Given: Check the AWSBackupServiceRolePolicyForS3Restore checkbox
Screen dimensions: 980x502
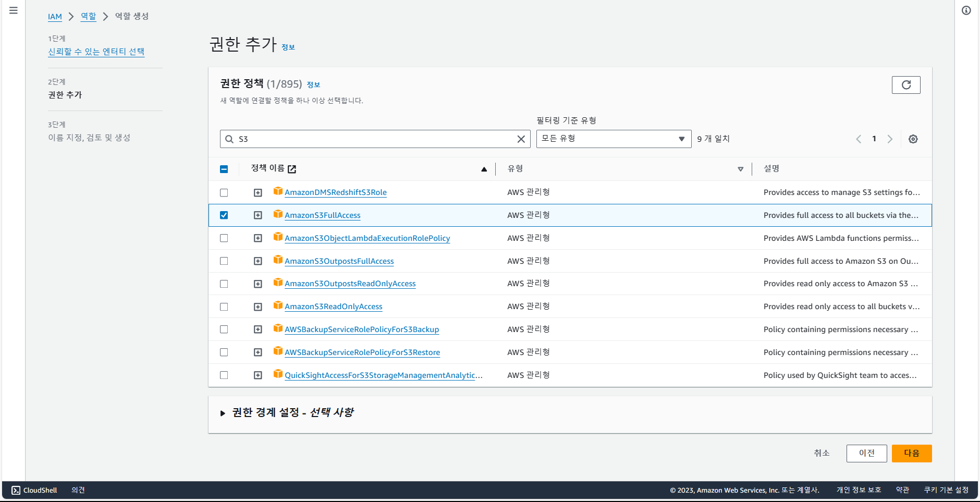Looking at the screenshot, I should (224, 352).
